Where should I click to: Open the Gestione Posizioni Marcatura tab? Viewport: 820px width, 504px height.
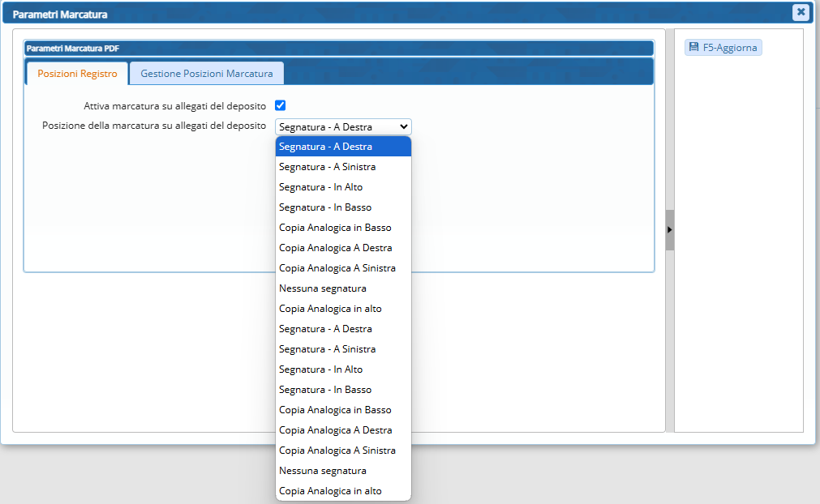206,74
